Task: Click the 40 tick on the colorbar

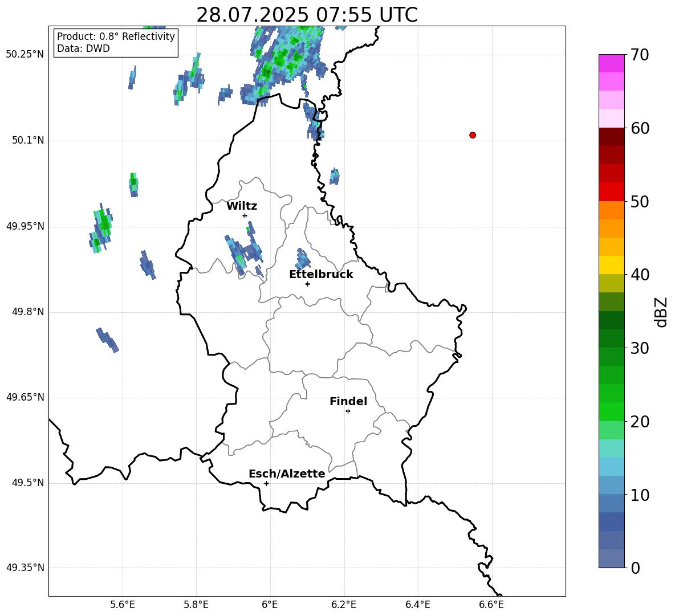Action: click(x=640, y=275)
